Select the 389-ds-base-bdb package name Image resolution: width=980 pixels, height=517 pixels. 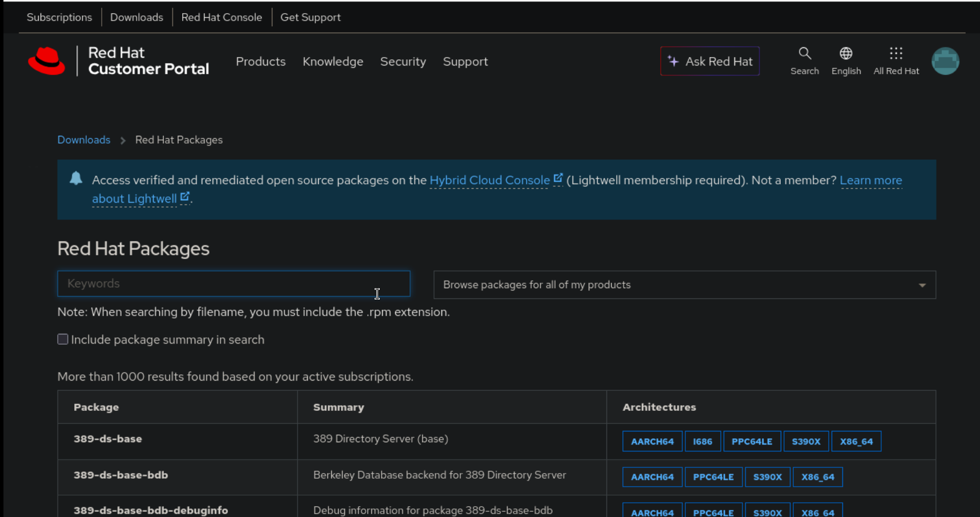pos(121,475)
